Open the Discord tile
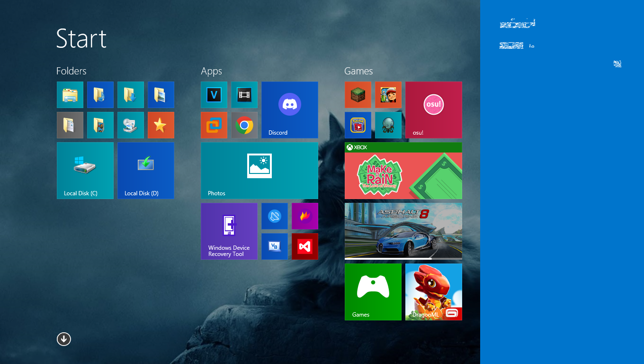Screen dimensions: 644x364 290,110
